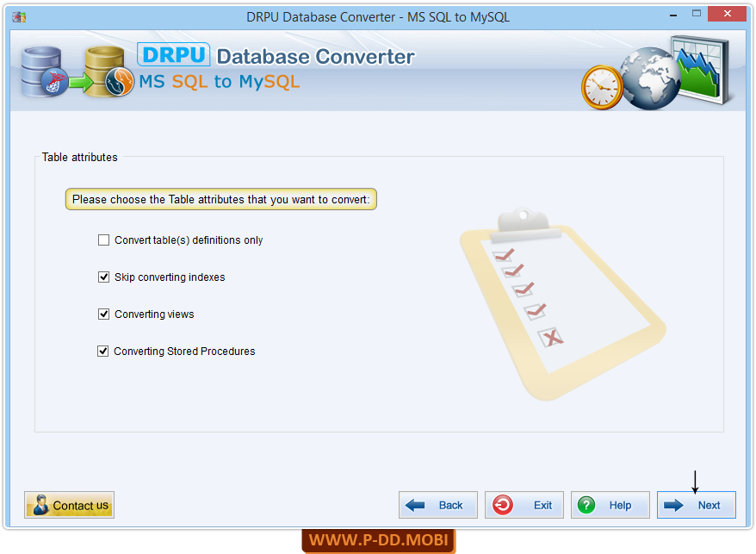This screenshot has height=554, width=756.
Task: Click the 'Table attributes' group label
Action: coord(79,158)
